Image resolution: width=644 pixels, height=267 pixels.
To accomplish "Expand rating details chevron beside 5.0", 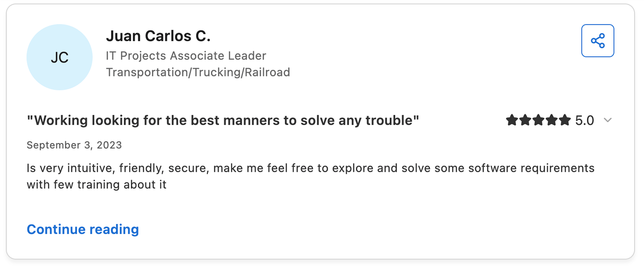I will click(x=607, y=120).
